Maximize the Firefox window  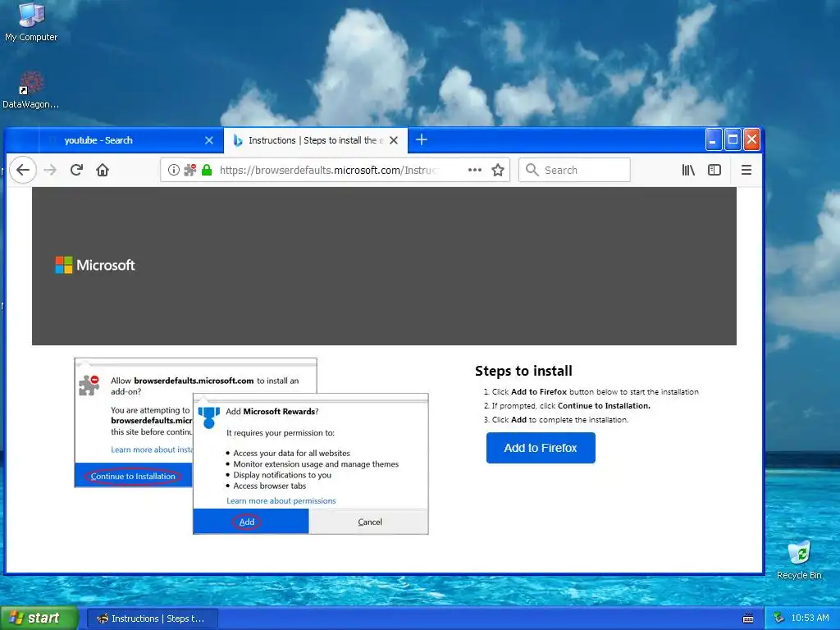click(733, 139)
